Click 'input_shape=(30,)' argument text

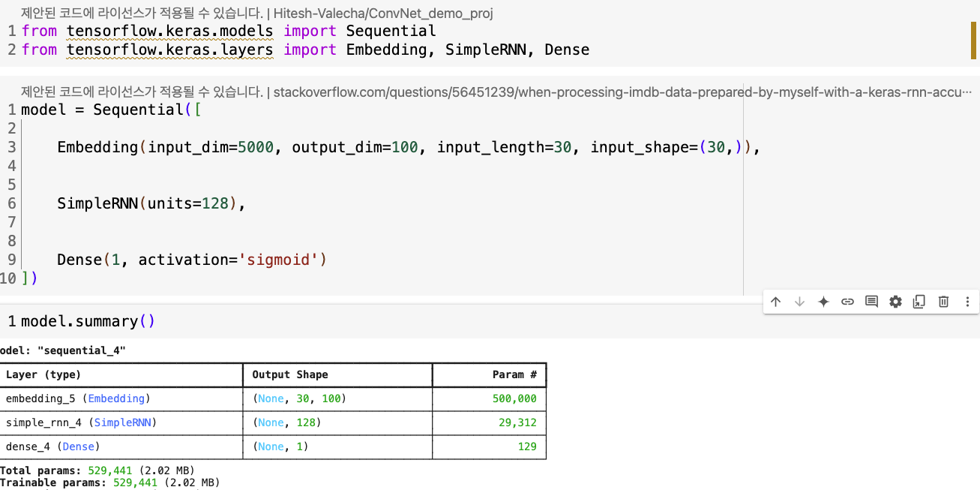(670, 147)
